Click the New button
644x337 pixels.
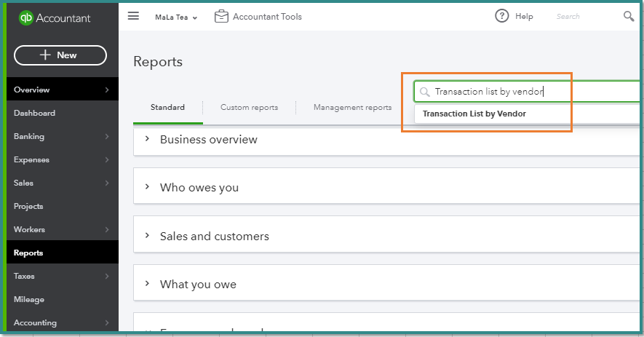[x=60, y=55]
